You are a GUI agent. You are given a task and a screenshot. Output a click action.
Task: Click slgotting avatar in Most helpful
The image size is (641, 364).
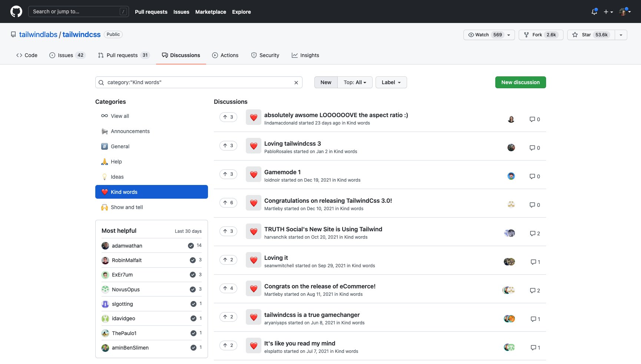105,304
